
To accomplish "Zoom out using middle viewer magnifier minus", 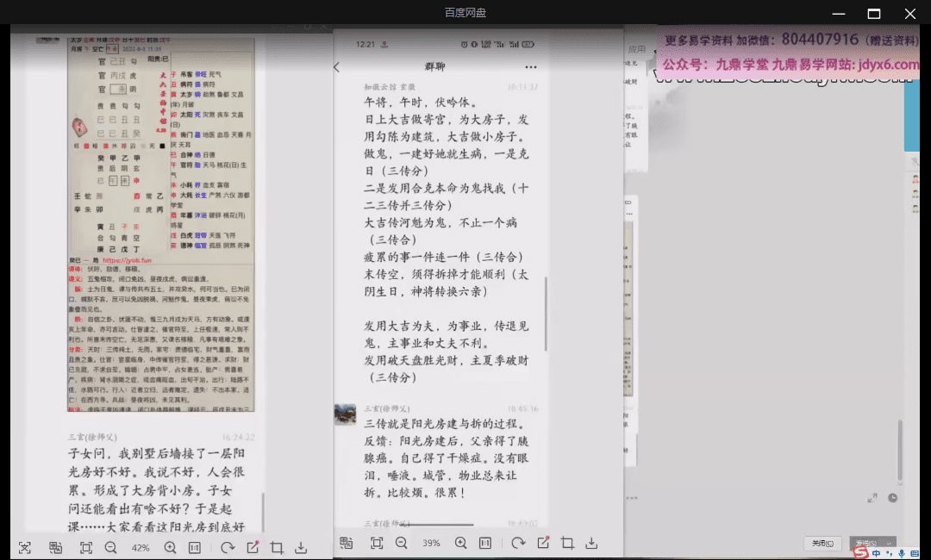I will [x=402, y=543].
